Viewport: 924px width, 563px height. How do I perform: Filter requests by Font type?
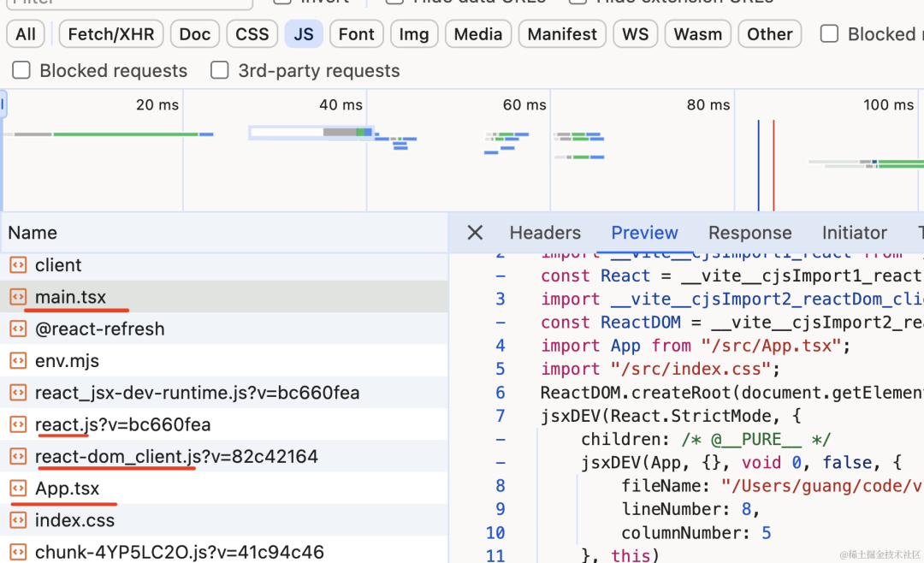click(x=356, y=34)
